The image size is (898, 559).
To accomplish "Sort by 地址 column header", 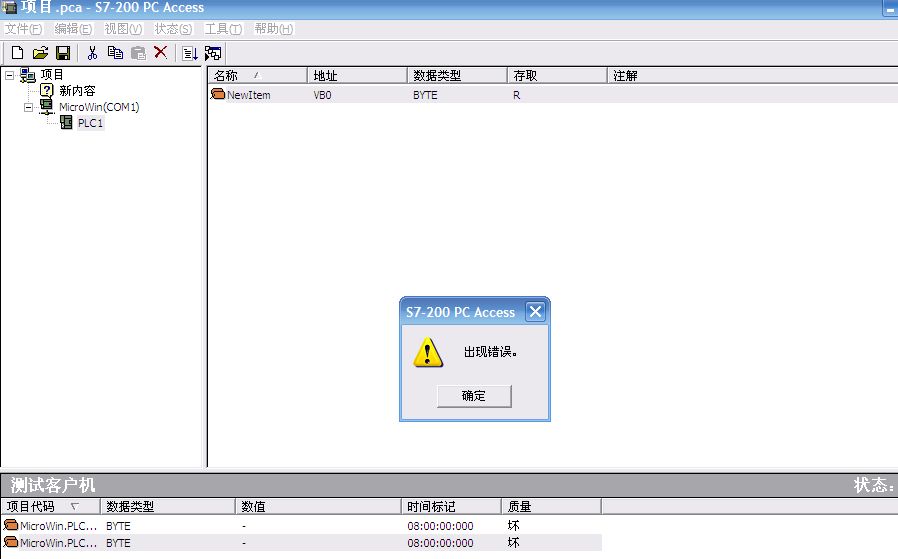I will (357, 76).
